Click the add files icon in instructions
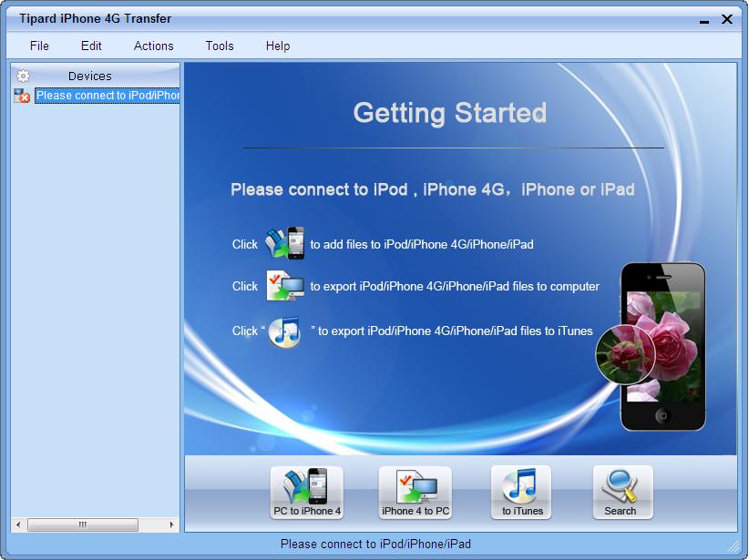The width and height of the screenshot is (749, 560). [x=284, y=244]
